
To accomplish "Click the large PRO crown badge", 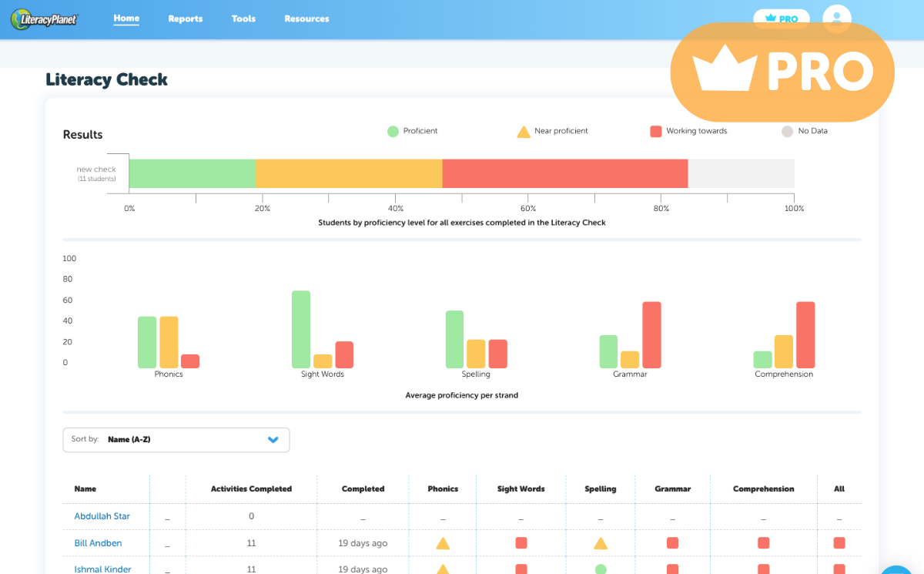I will (782, 72).
